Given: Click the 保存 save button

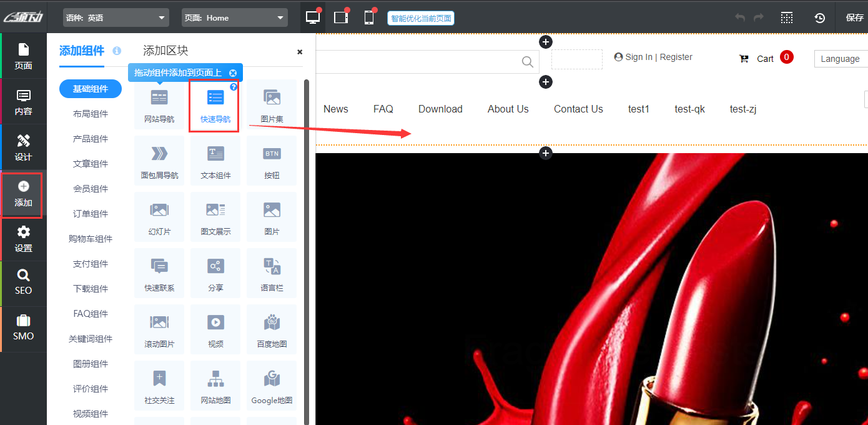Looking at the screenshot, I should pyautogui.click(x=854, y=17).
